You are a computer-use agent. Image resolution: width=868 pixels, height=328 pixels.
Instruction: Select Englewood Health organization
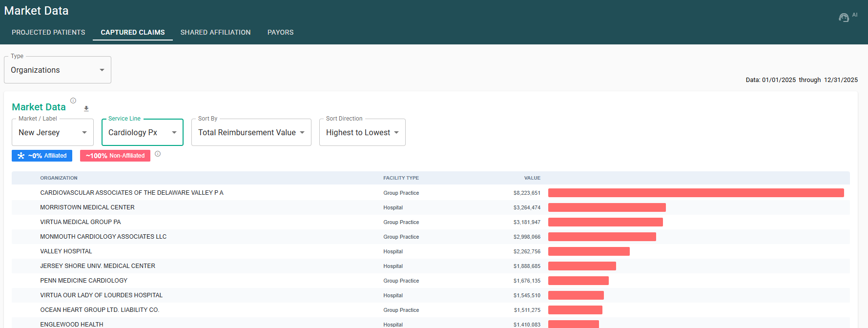(72, 324)
